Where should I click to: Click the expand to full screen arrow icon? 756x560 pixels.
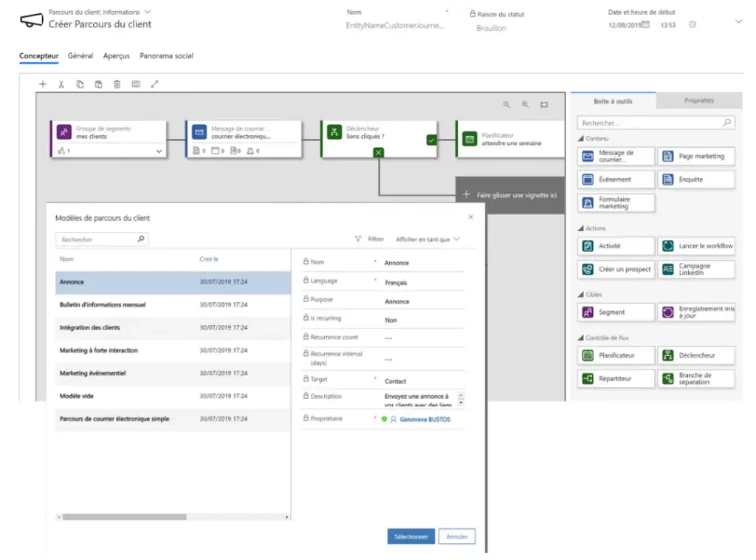[x=154, y=84]
